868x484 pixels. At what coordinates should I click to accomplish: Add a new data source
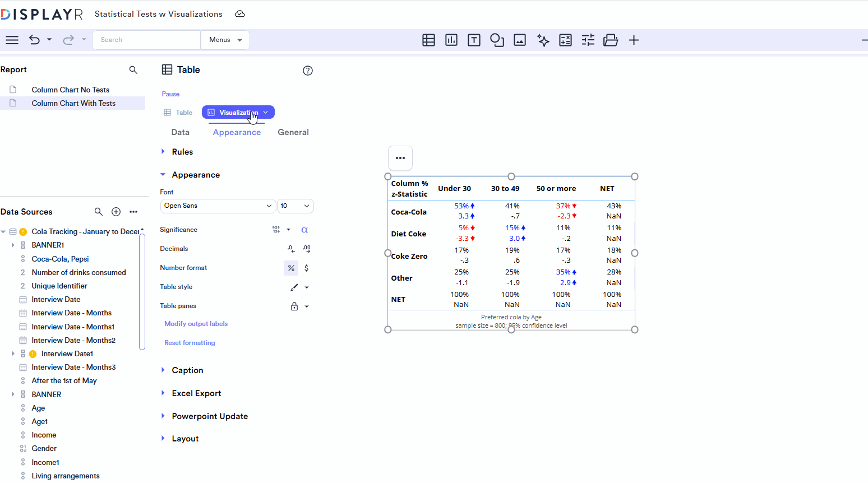pos(116,212)
